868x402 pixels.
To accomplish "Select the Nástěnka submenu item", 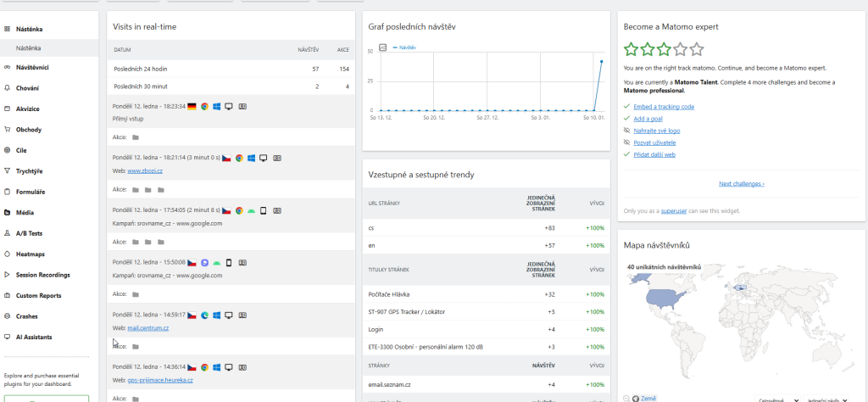I will tap(28, 48).
